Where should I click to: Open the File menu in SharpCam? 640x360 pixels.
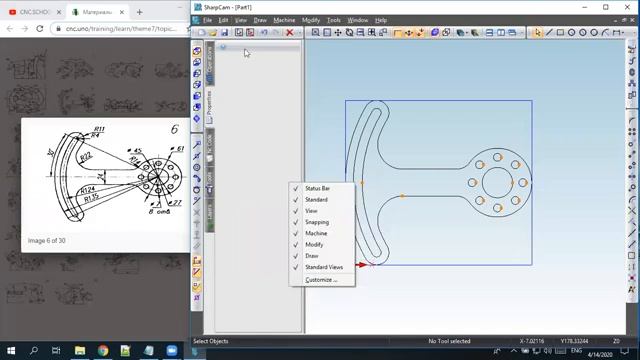tap(207, 20)
